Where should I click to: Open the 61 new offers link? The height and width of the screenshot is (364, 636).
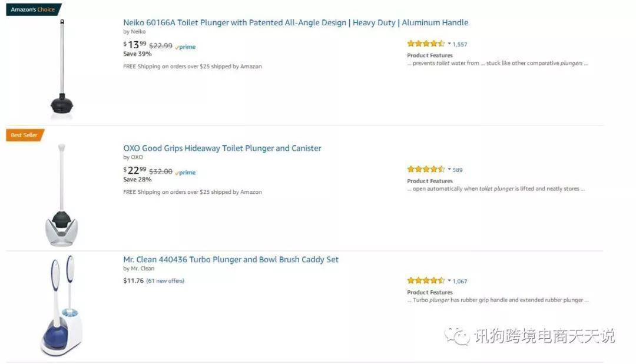165,281
